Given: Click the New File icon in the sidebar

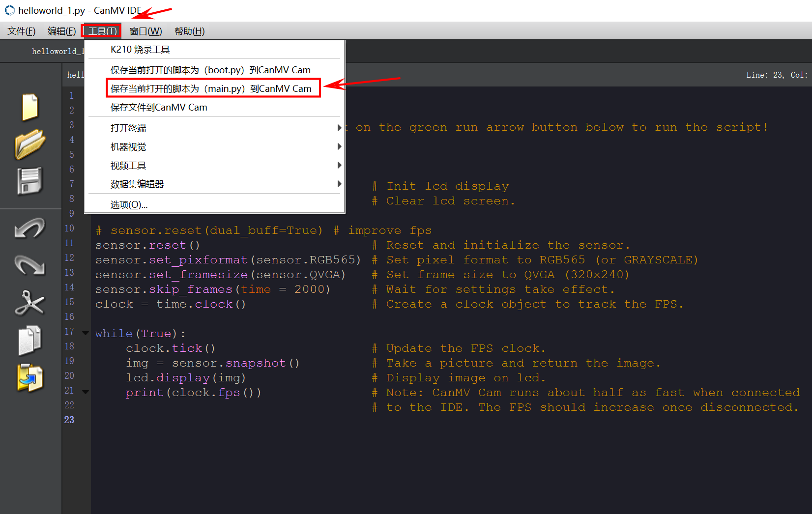Looking at the screenshot, I should [x=30, y=107].
